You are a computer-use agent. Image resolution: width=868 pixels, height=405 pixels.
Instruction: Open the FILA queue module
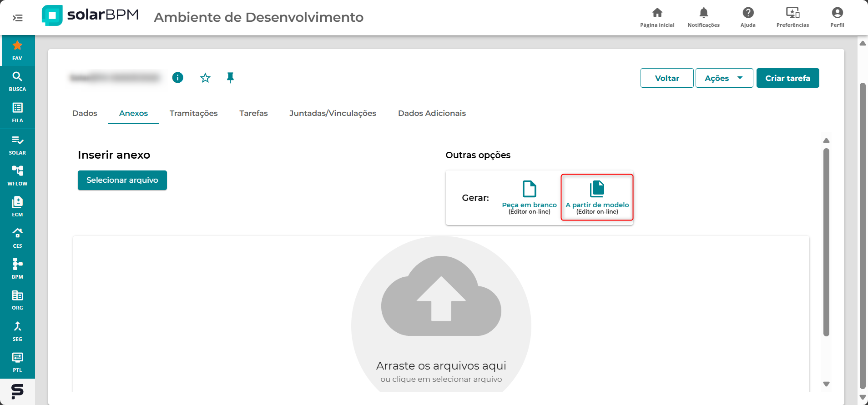click(x=17, y=113)
